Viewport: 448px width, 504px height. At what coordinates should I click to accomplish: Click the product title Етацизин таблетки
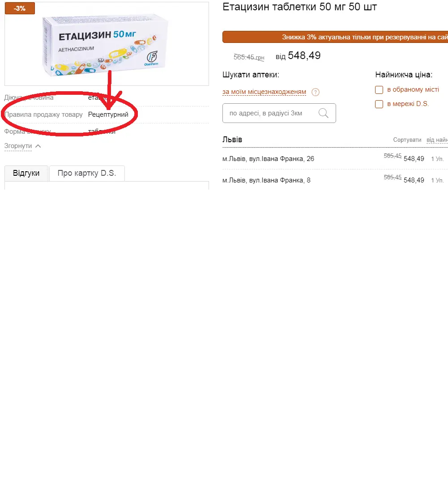click(x=299, y=7)
